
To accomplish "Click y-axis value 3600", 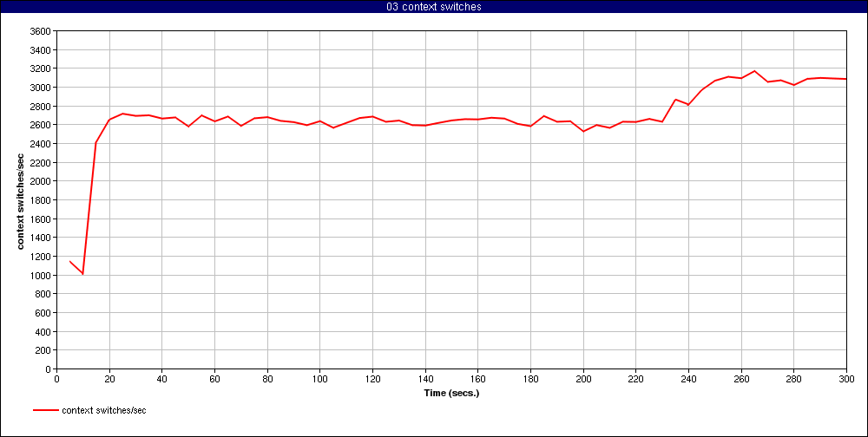I will pyautogui.click(x=42, y=31).
